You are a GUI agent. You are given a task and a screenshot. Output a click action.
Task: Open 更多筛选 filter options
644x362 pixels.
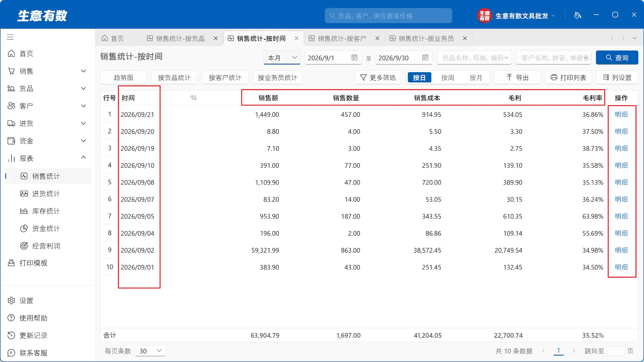click(x=378, y=77)
